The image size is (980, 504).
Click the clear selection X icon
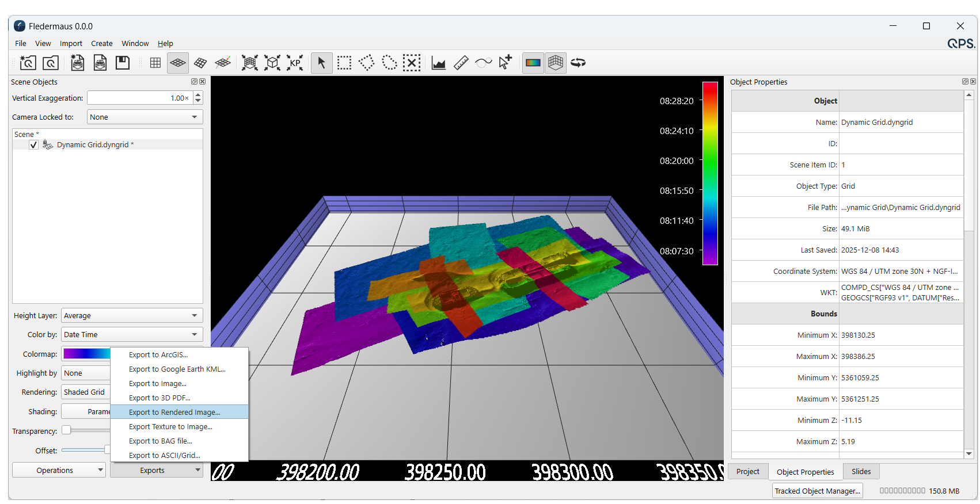tap(412, 63)
